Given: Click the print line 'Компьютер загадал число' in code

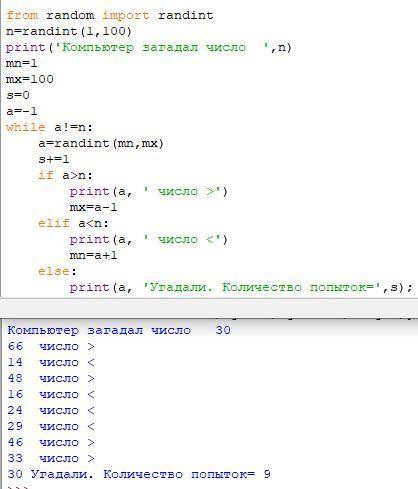Looking at the screenshot, I should [x=149, y=47].
